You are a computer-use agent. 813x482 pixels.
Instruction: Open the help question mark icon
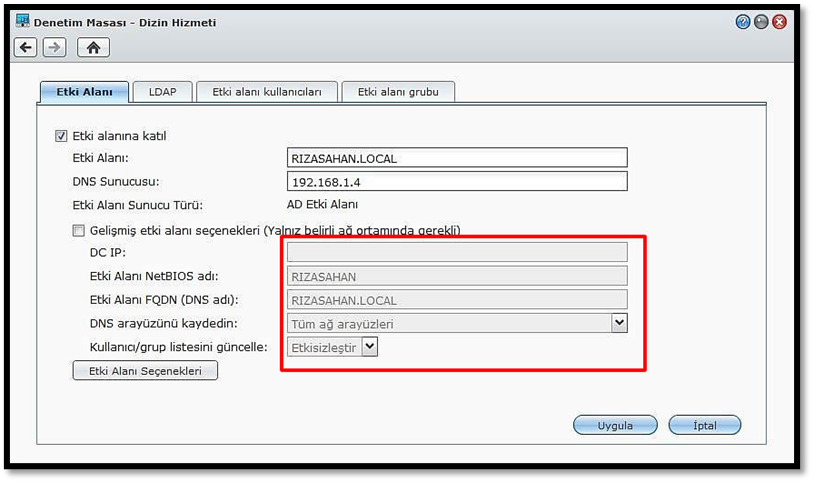click(743, 22)
